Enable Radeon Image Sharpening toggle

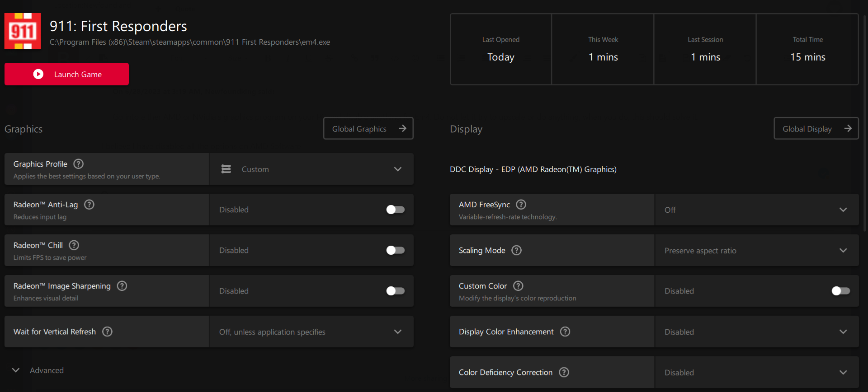click(396, 291)
